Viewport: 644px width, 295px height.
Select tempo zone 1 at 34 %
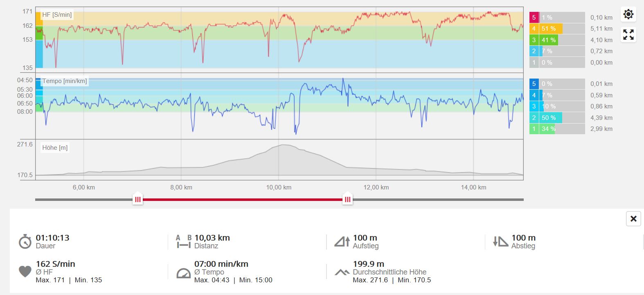tap(557, 129)
